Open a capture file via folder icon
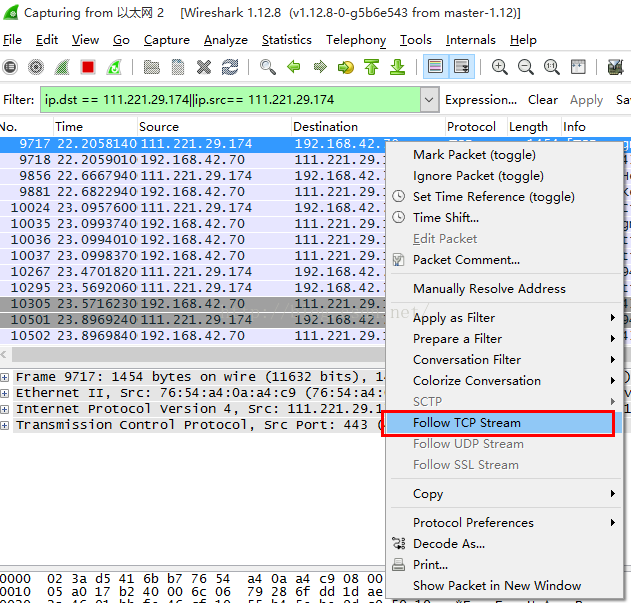 (152, 67)
